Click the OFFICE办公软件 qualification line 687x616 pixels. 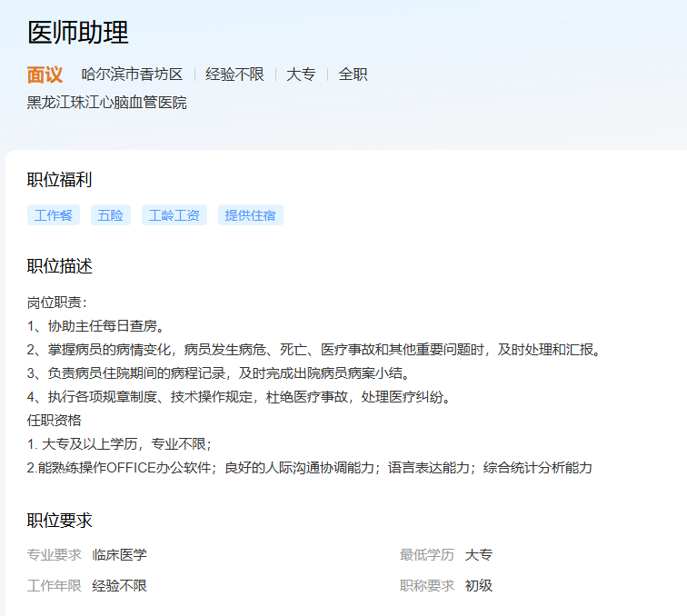[x=309, y=467]
